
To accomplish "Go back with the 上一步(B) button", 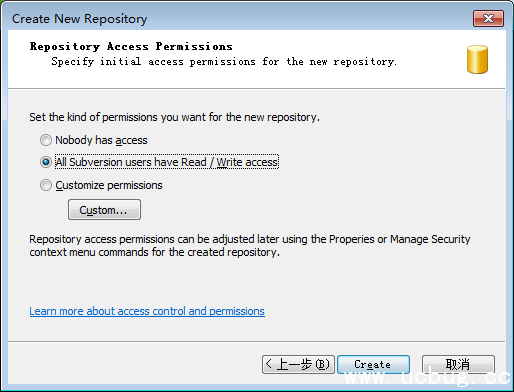I will click(298, 364).
